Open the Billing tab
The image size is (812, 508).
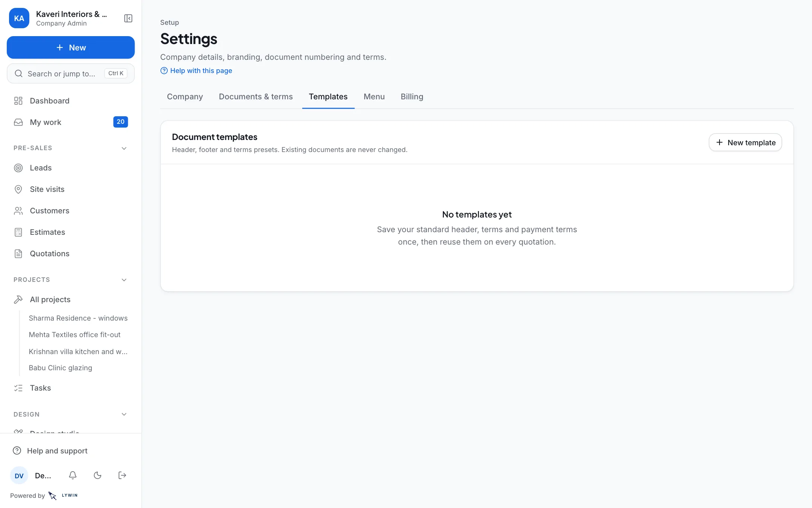(x=412, y=97)
